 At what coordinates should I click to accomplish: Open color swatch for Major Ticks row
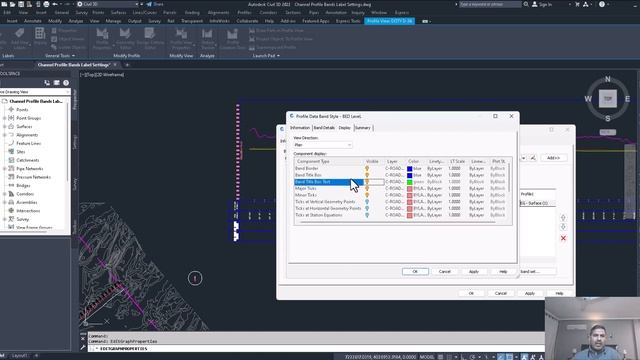pyautogui.click(x=409, y=189)
